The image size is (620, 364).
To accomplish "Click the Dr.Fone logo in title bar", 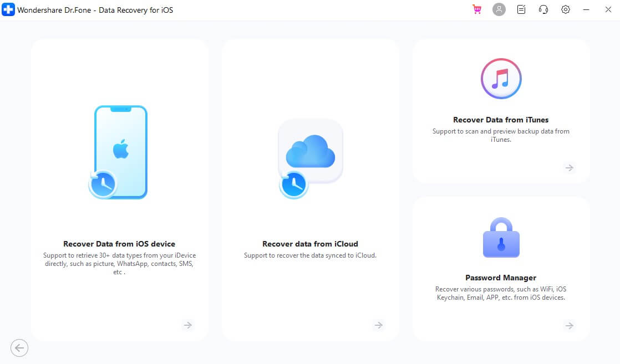I will pyautogui.click(x=8, y=10).
